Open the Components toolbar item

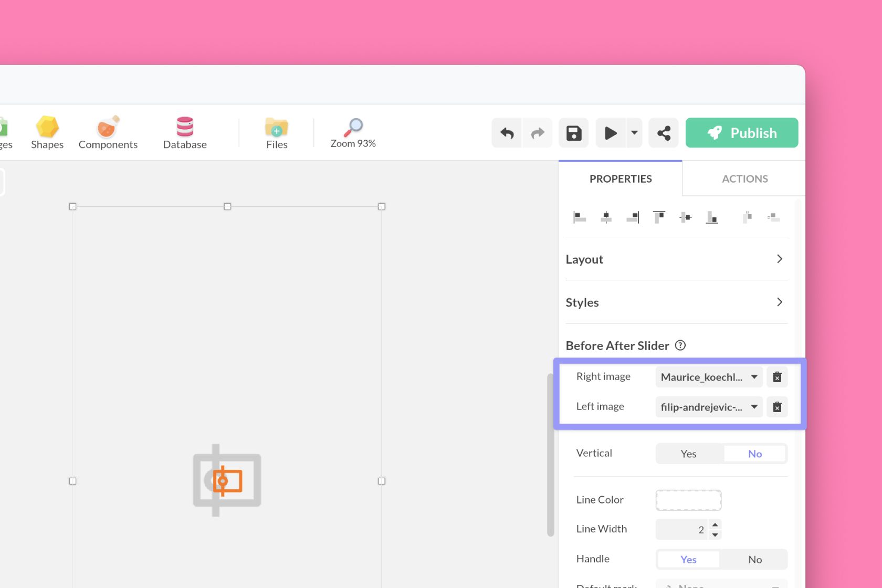[108, 133]
